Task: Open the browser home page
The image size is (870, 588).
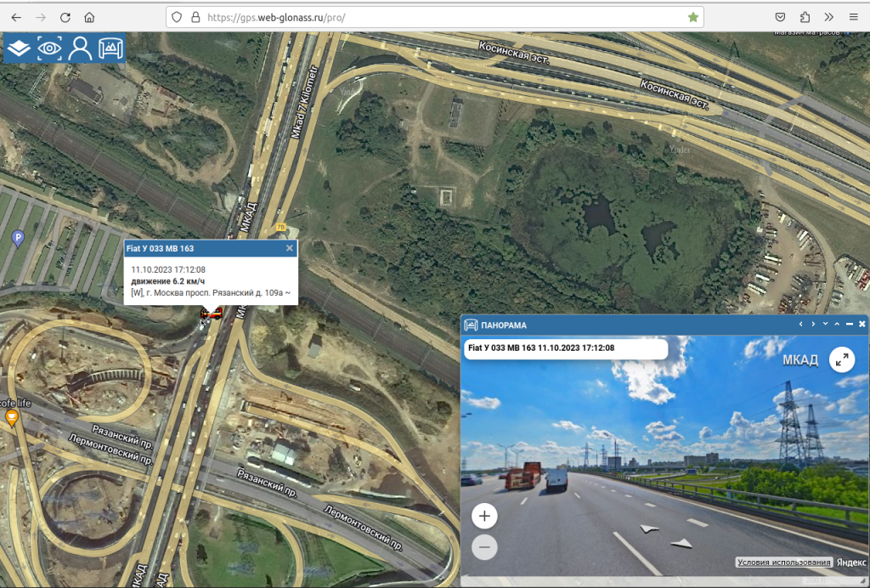Action: tap(89, 17)
